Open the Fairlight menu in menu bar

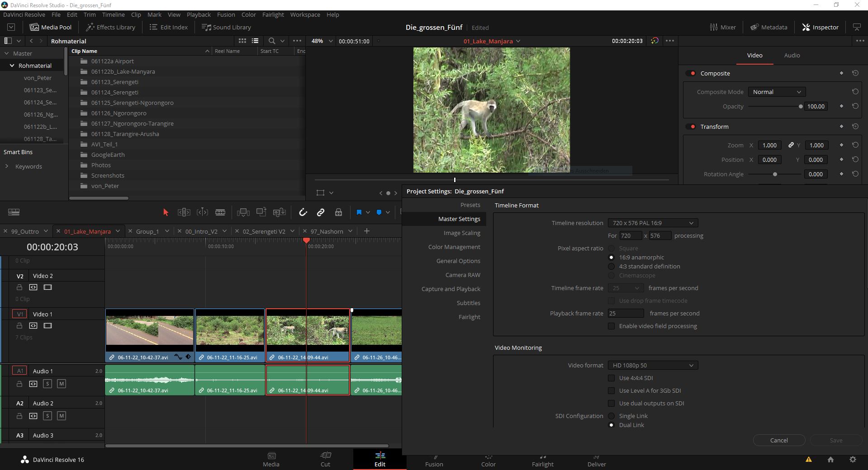click(273, 14)
